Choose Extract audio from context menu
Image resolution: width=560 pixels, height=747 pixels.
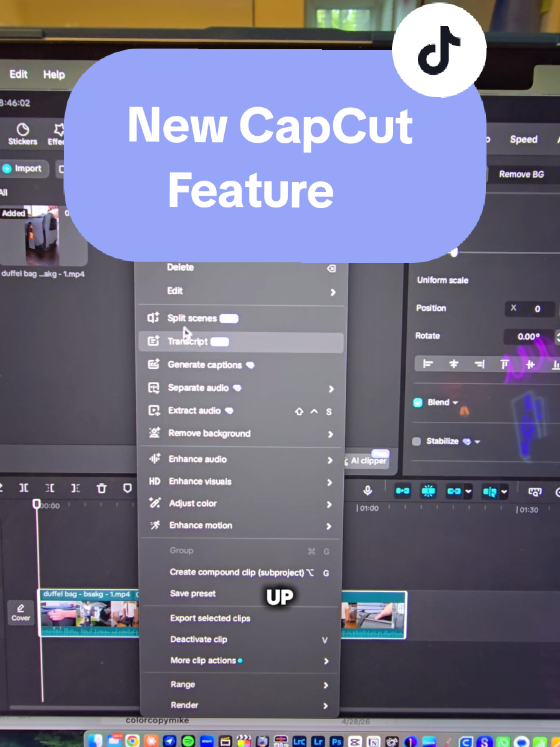point(241,411)
